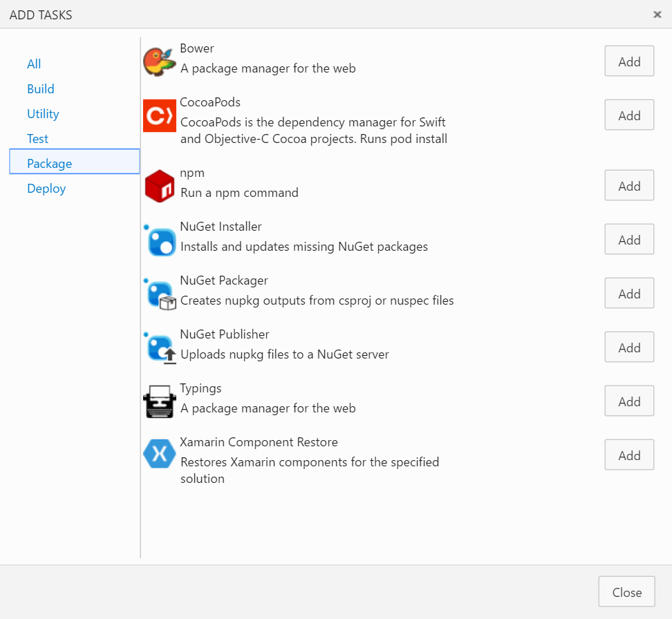Click the NuGet Installer icon
Screen dimensions: 672x619
tap(160, 240)
